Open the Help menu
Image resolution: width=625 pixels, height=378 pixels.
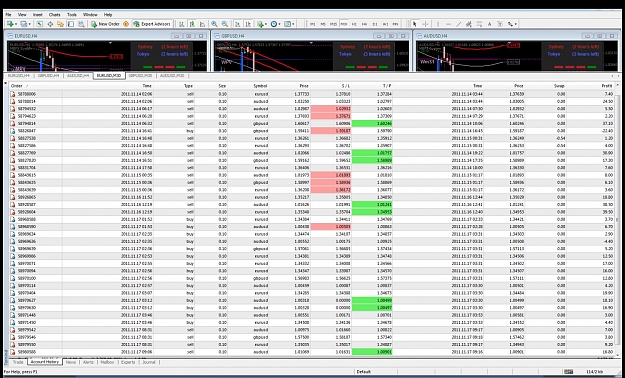click(108, 15)
